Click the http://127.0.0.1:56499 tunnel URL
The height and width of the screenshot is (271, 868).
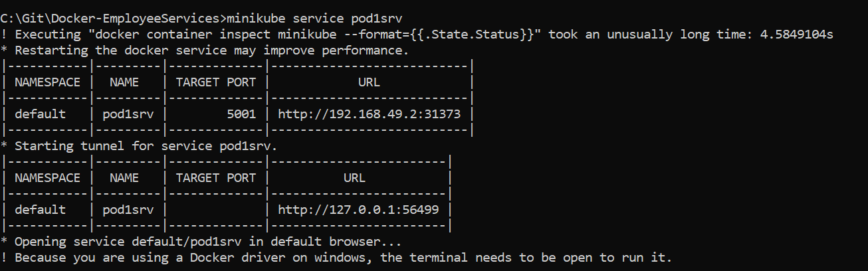(358, 209)
